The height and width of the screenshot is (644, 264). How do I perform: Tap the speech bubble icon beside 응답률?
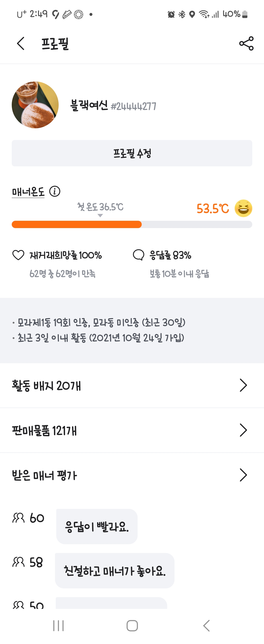pos(139,255)
